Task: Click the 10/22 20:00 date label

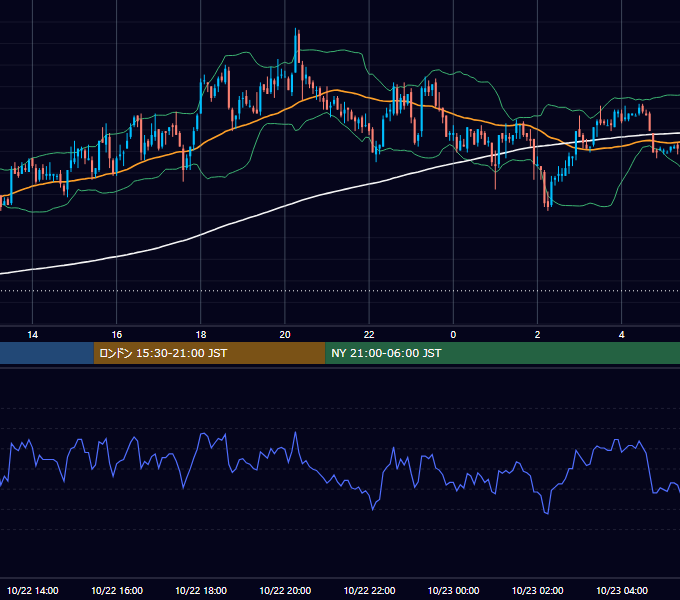Action: click(x=285, y=590)
